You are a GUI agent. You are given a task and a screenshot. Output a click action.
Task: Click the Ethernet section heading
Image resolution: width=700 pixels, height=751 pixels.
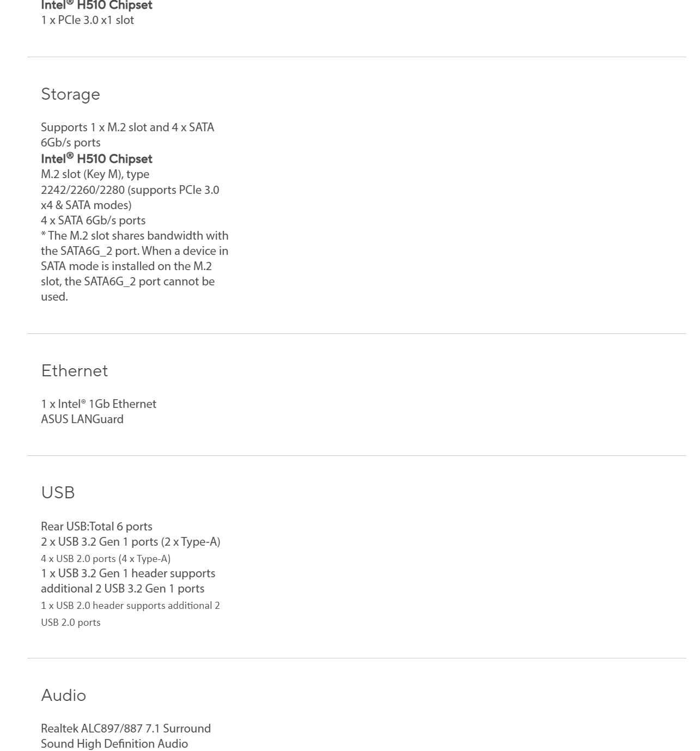[75, 371]
